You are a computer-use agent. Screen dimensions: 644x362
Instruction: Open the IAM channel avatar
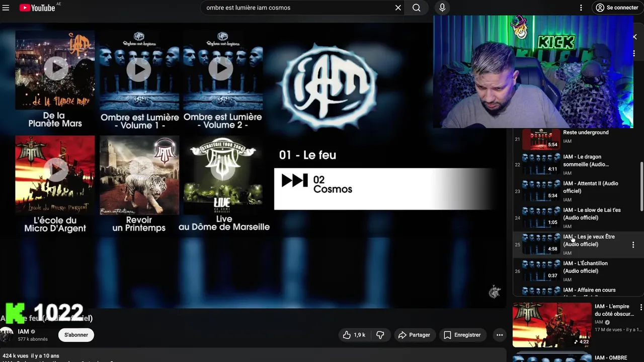[7, 335]
